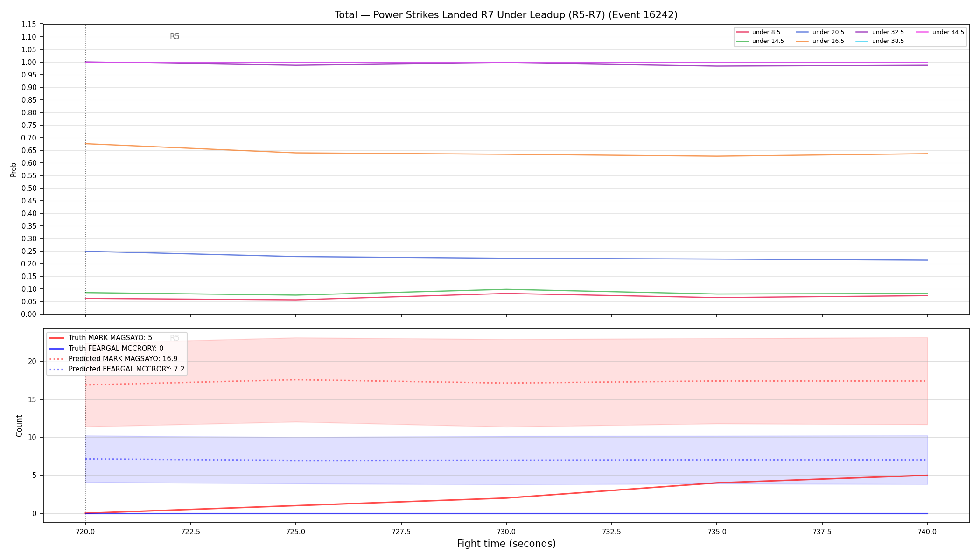Click 'Predicted FEARGAL MCCRORY: 7.2' legend entry

(117, 369)
